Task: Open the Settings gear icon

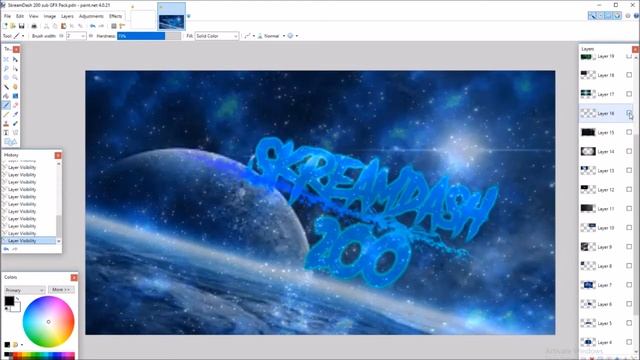Action: (628, 16)
